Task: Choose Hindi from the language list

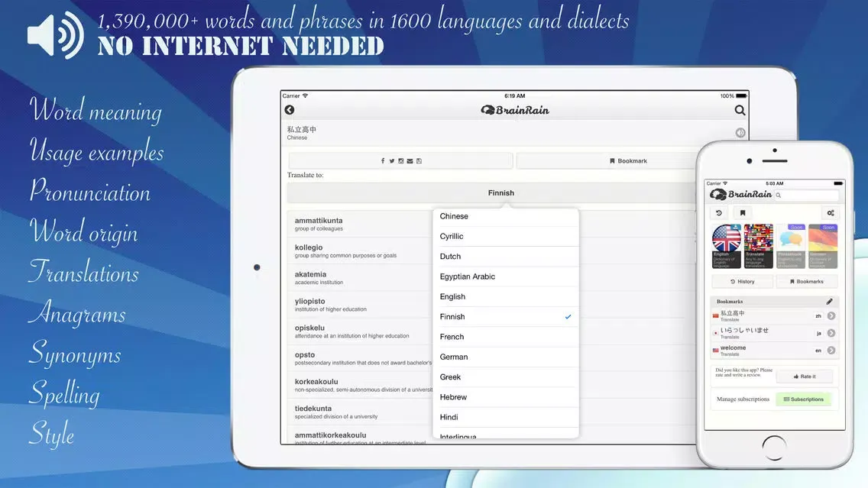Action: (x=505, y=417)
